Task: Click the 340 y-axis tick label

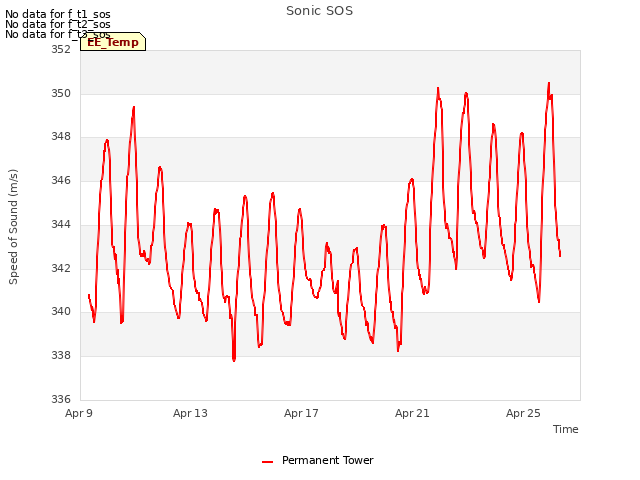Action: point(61,312)
